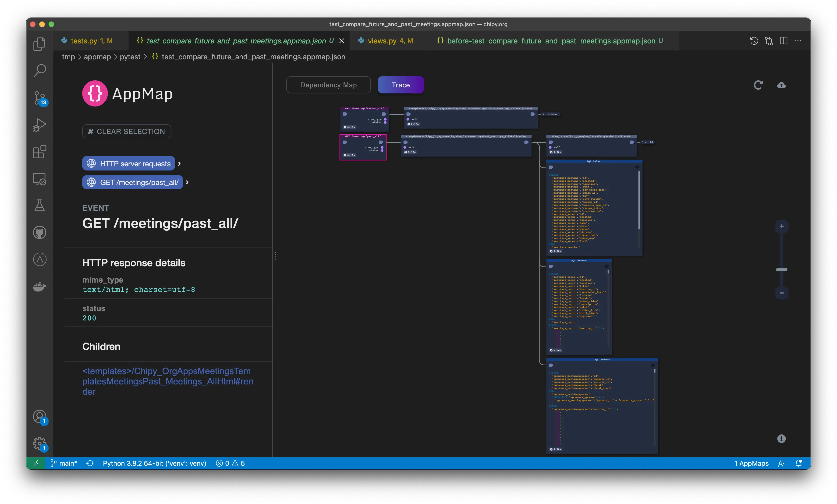The image size is (837, 504).
Task: Click the zoom slider handle
Action: [781, 270]
